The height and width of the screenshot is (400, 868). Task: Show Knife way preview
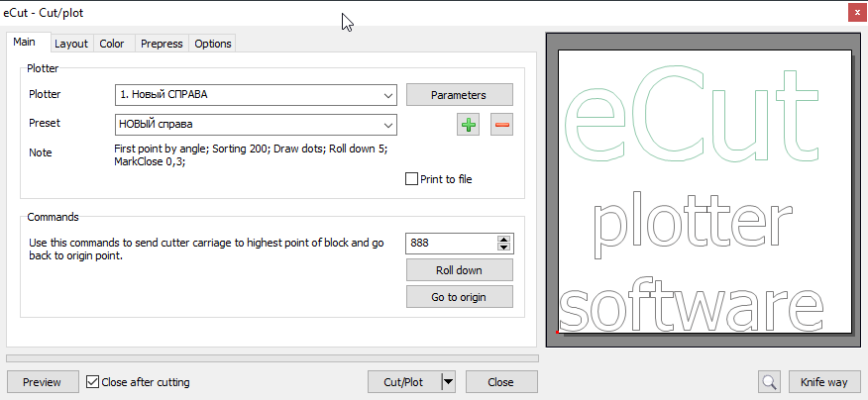824,382
